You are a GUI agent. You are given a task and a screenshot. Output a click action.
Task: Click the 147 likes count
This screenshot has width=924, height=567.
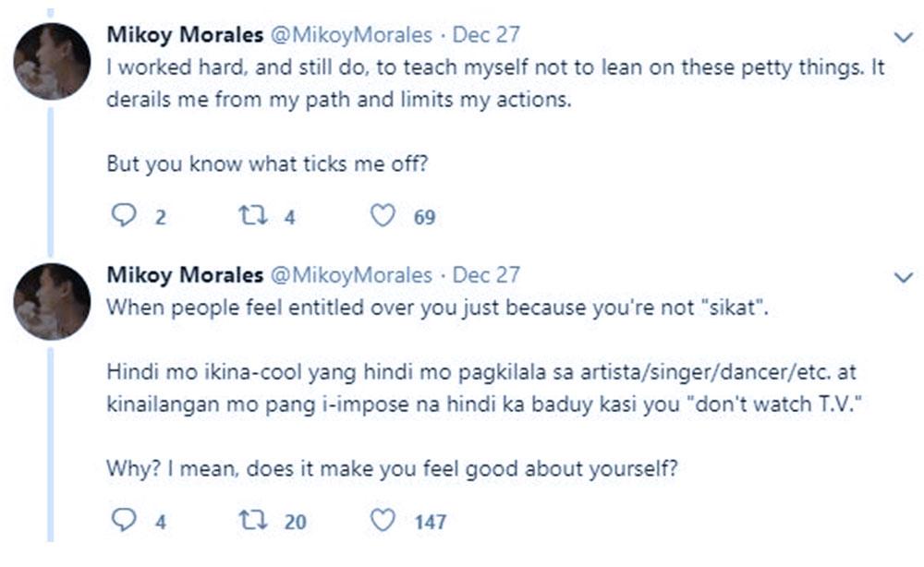(x=430, y=522)
